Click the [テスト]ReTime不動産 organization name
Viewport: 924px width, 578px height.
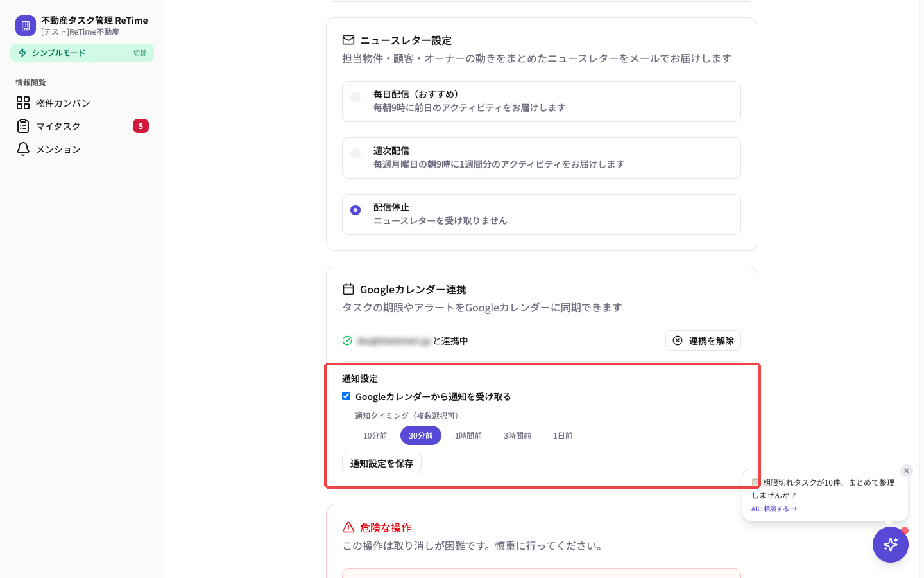80,32
